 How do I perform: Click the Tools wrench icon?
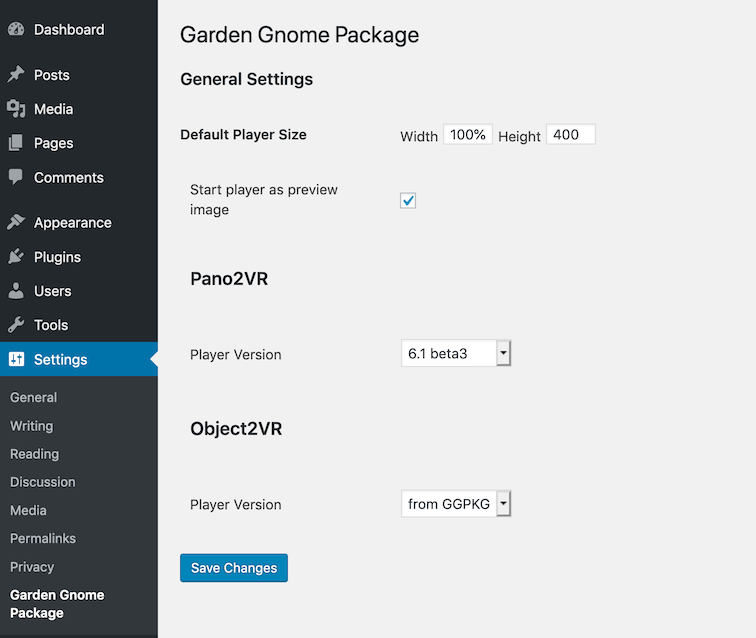[x=16, y=325]
